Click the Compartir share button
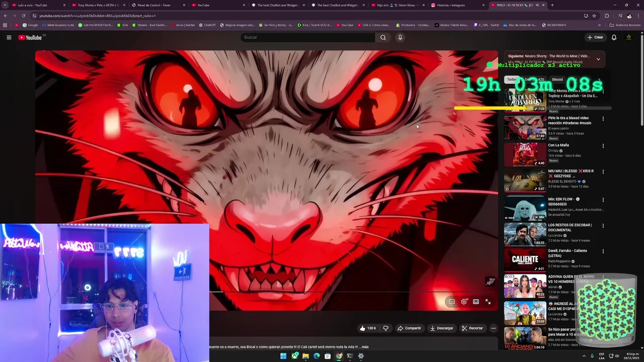Screen dimensions: 644x362 (410, 328)
